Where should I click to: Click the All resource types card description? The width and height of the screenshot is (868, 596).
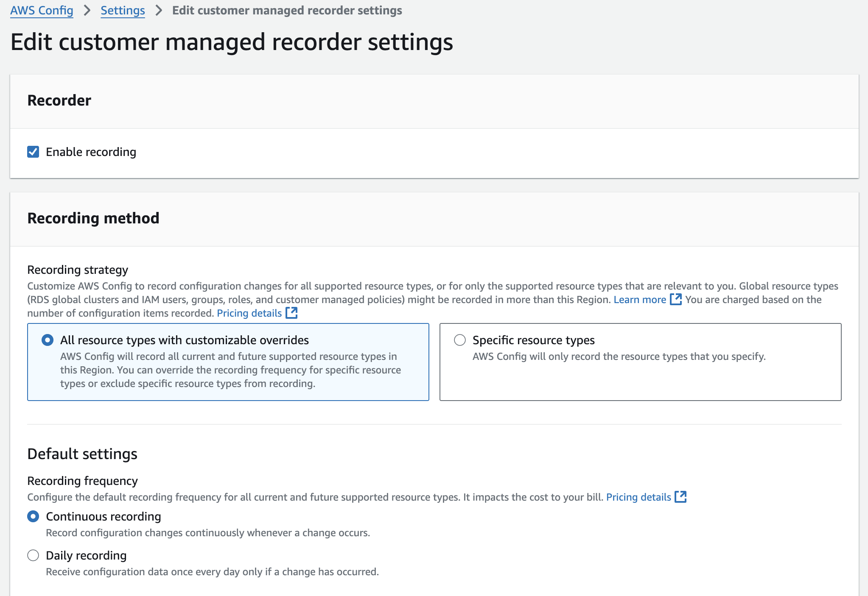230,370
